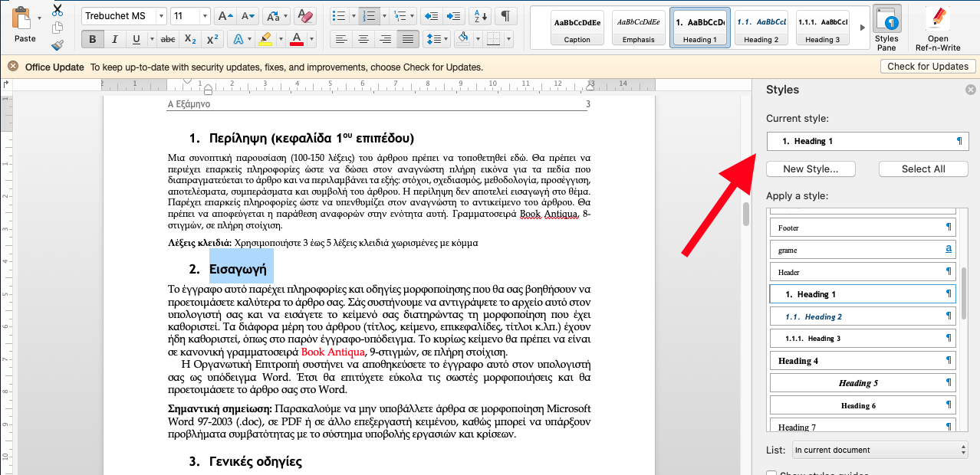
Task: Show paragraph marks with pilcrow icon
Action: pos(505,16)
